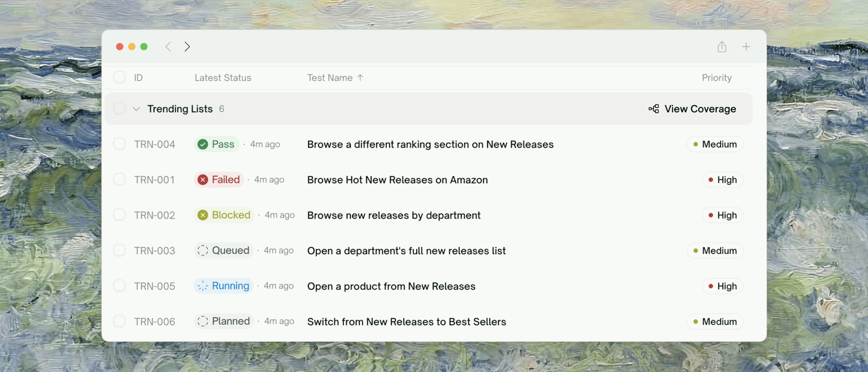Open test Switch from New Releases to Best Sellers
Image resolution: width=868 pixels, height=372 pixels.
[x=407, y=322]
